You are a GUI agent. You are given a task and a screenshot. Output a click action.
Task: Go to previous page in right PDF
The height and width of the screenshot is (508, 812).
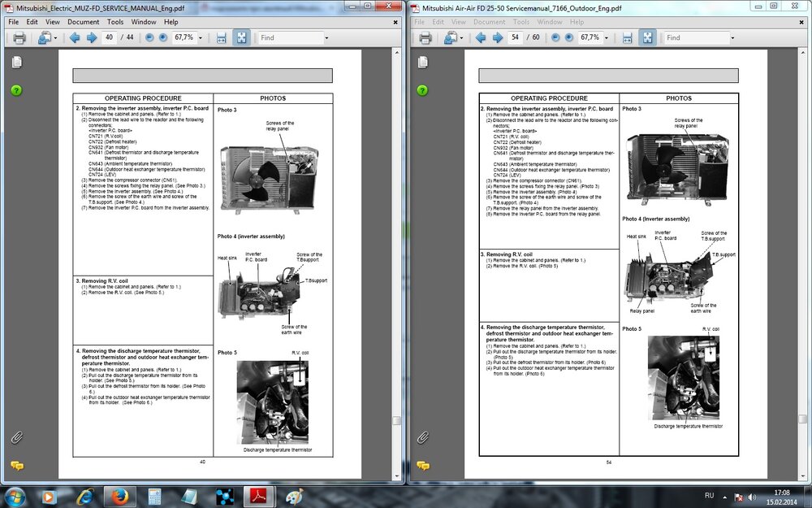pyautogui.click(x=481, y=37)
